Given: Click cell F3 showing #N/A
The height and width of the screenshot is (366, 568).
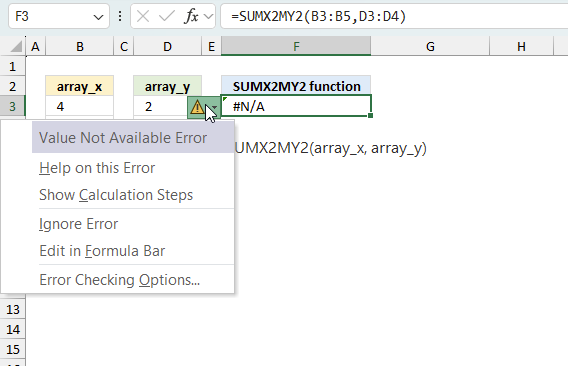Looking at the screenshot, I should click(x=296, y=106).
